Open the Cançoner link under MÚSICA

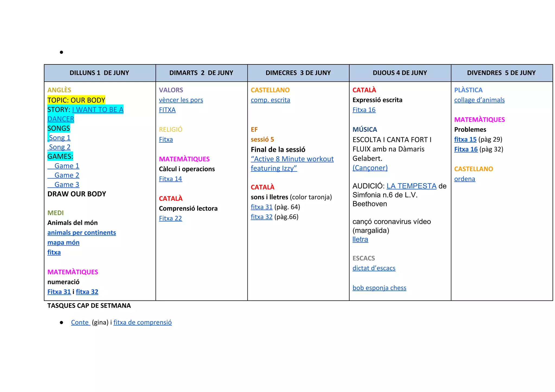click(x=370, y=168)
